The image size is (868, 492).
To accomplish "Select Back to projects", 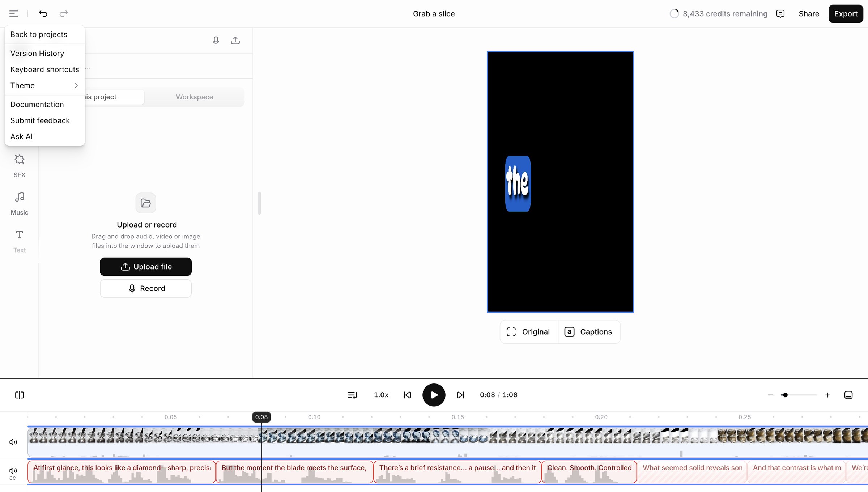I will (x=44, y=34).
